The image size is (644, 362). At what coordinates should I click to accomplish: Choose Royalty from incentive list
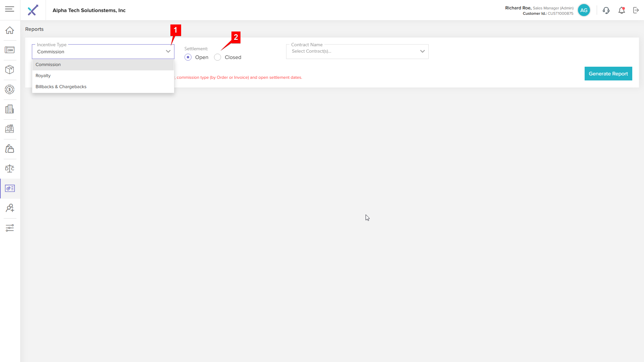[x=43, y=76]
